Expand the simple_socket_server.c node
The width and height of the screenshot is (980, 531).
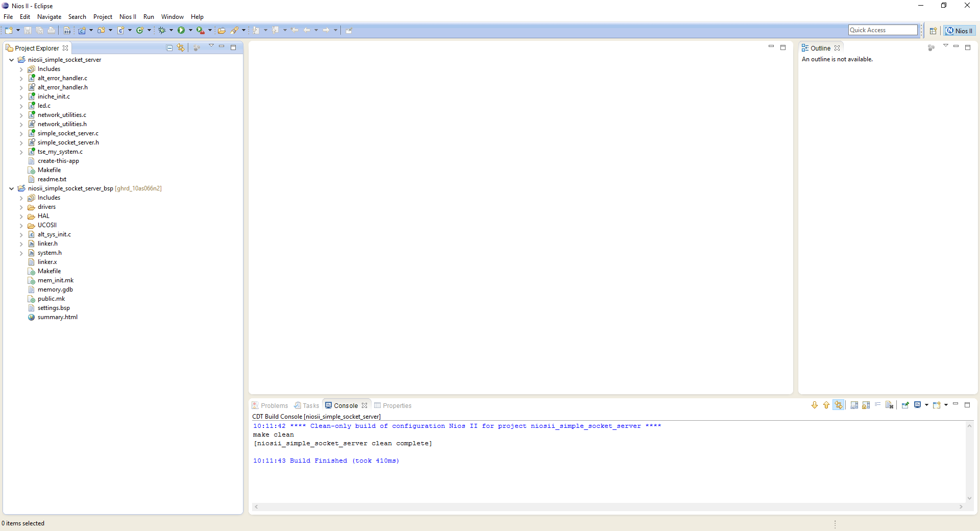(x=21, y=133)
